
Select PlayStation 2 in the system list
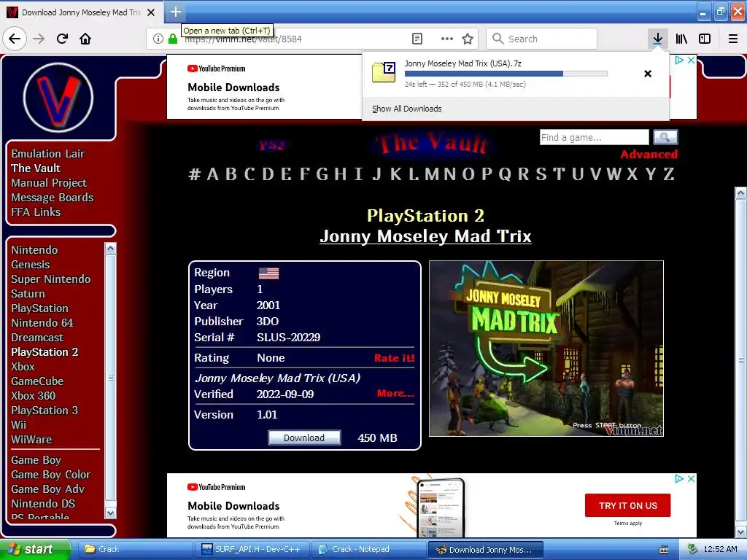[x=44, y=352]
